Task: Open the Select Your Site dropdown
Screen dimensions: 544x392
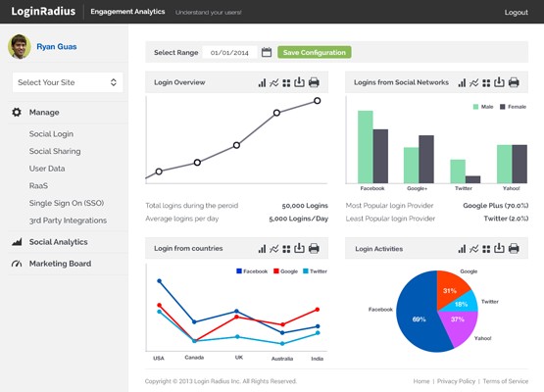Action: coord(68,82)
